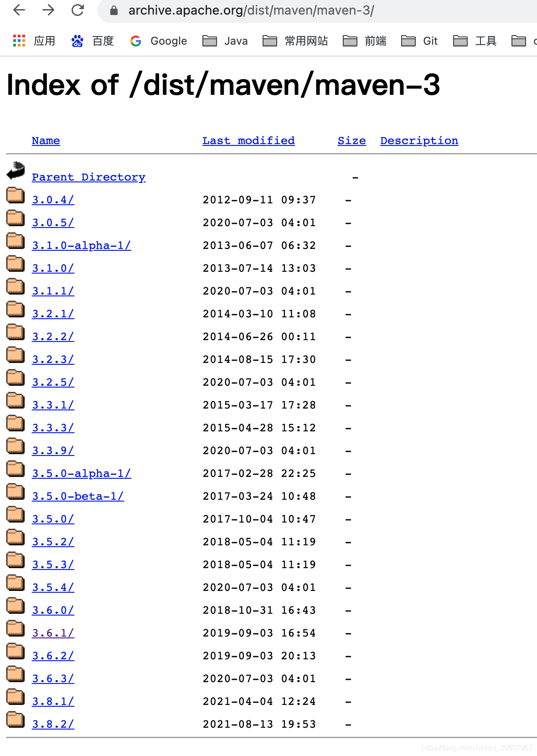Screen dimensions: 537x756
Task: Open the 3.0.4/ directory link
Action: (x=53, y=200)
